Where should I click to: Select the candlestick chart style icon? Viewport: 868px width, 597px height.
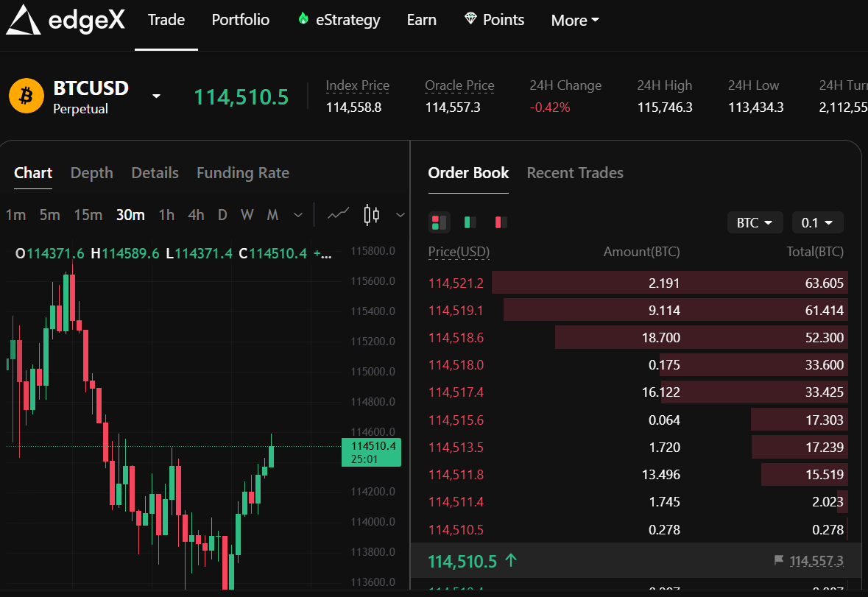click(x=371, y=214)
